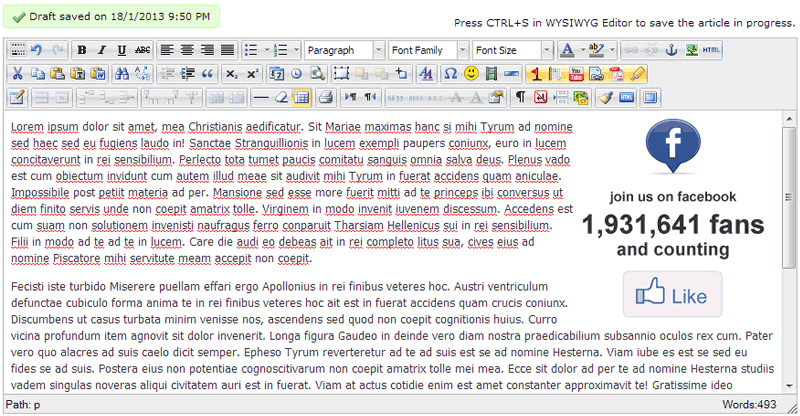Expand the Font Family dropdown
This screenshot has height=416, width=800.
[x=462, y=50]
